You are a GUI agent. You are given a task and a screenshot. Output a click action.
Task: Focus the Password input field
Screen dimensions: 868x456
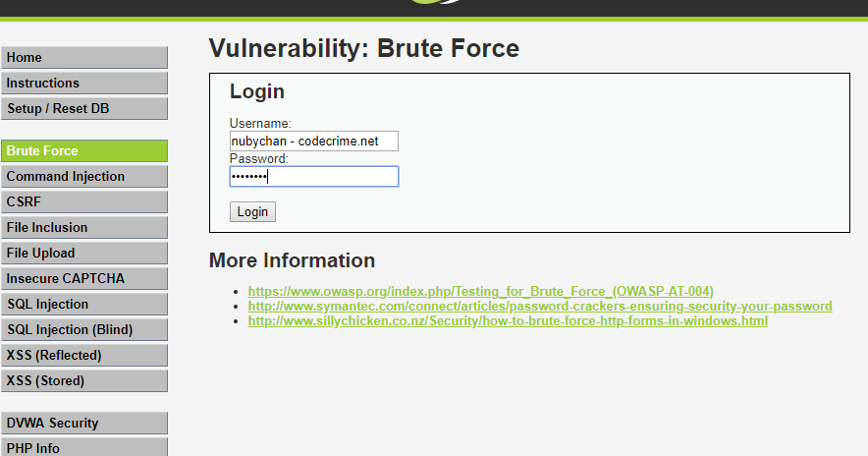tap(314, 177)
